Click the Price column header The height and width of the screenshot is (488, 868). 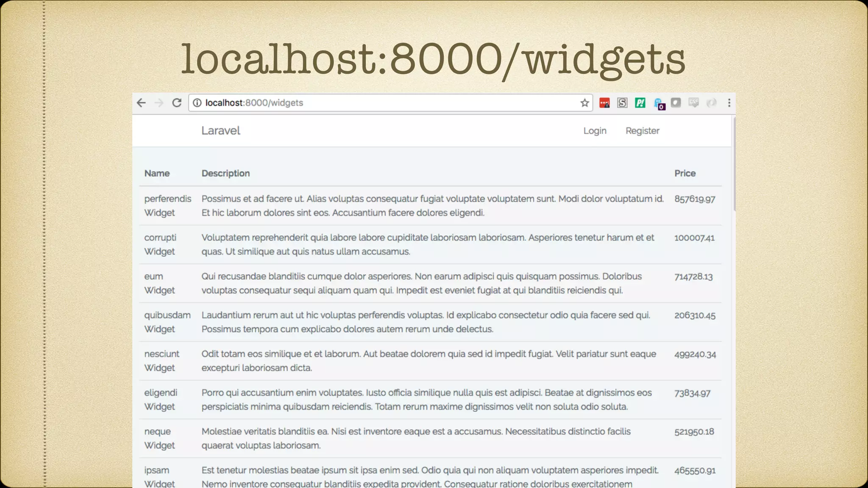tap(685, 173)
